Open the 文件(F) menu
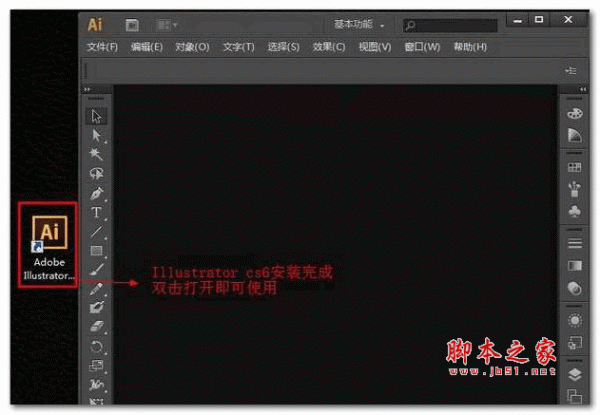The width and height of the screenshot is (600, 415). 102,47
